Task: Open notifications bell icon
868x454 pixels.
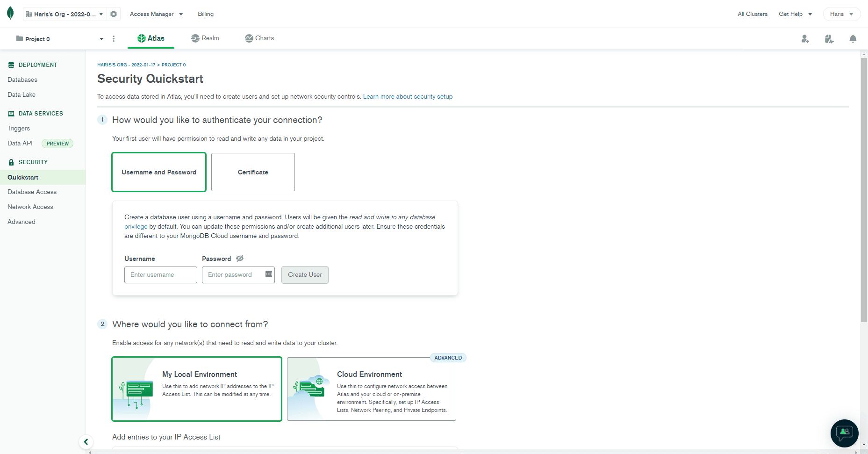Action: (853, 39)
